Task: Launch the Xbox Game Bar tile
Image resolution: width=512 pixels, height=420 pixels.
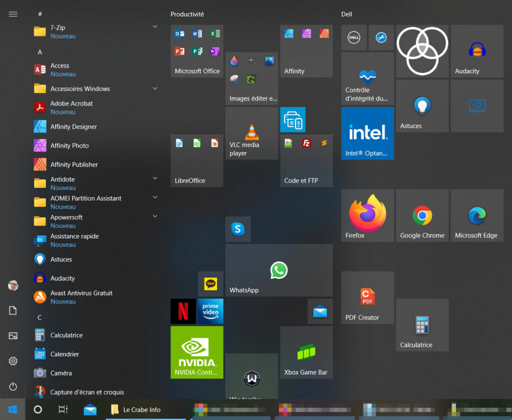Action: pyautogui.click(x=306, y=352)
